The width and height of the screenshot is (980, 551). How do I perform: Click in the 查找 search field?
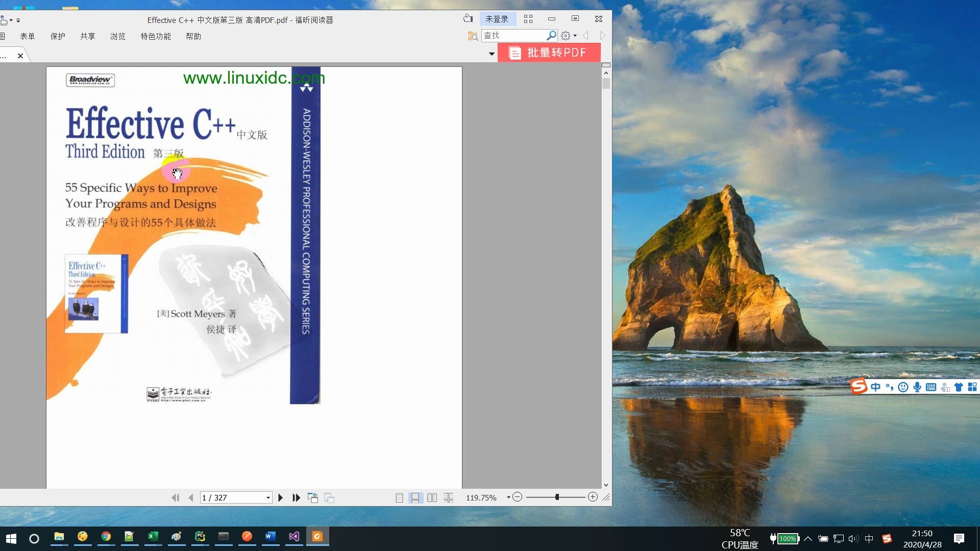click(x=513, y=35)
